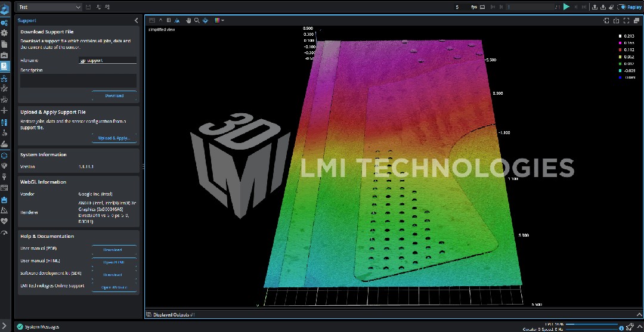Screen dimensions: 644x332
Task: Open the heartbeat monitor sidebar icon
Action: [5, 222]
